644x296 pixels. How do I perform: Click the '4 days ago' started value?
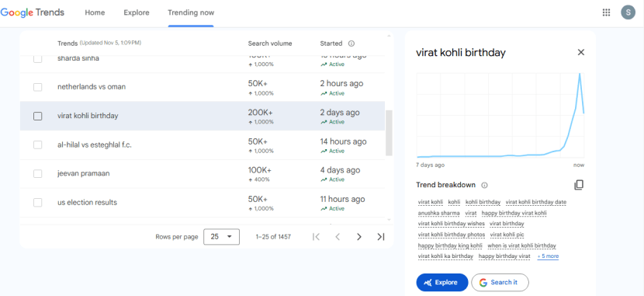(x=340, y=170)
